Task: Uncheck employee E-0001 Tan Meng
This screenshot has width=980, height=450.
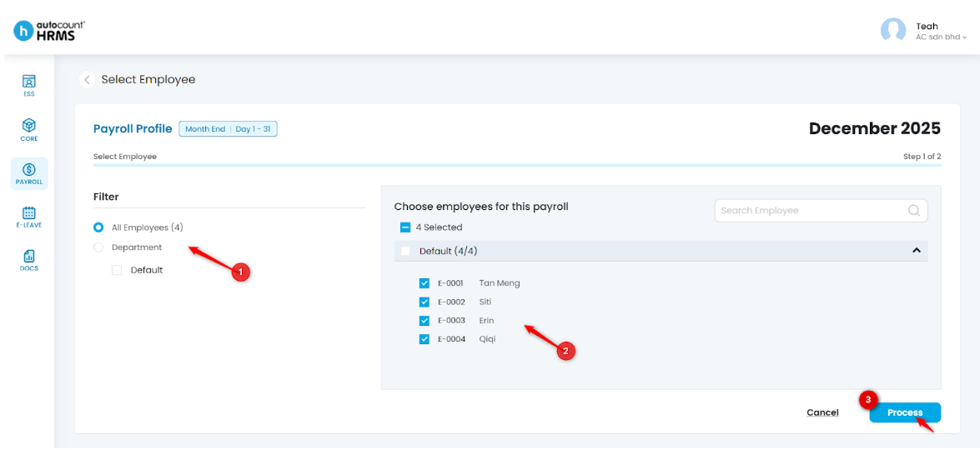Action: pyautogui.click(x=425, y=283)
